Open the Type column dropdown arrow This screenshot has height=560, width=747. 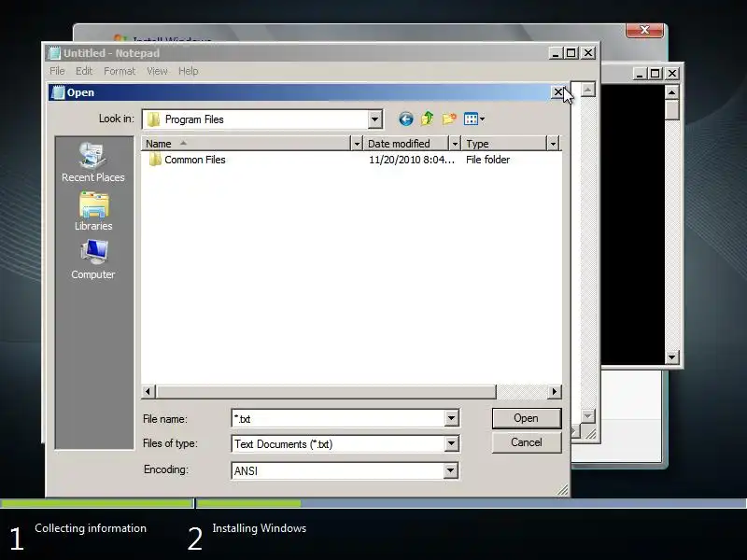pos(553,144)
